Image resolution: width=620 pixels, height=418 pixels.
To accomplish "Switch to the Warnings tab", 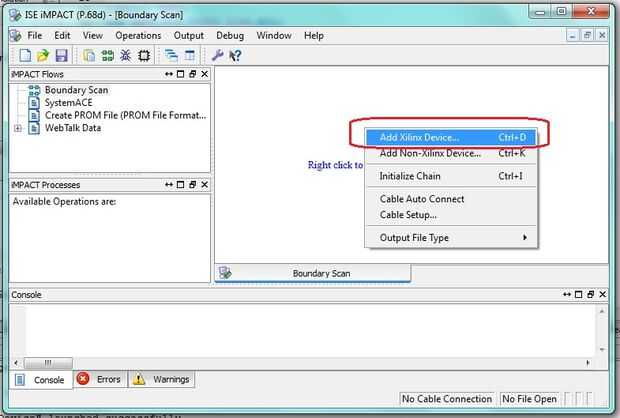I will (x=161, y=380).
